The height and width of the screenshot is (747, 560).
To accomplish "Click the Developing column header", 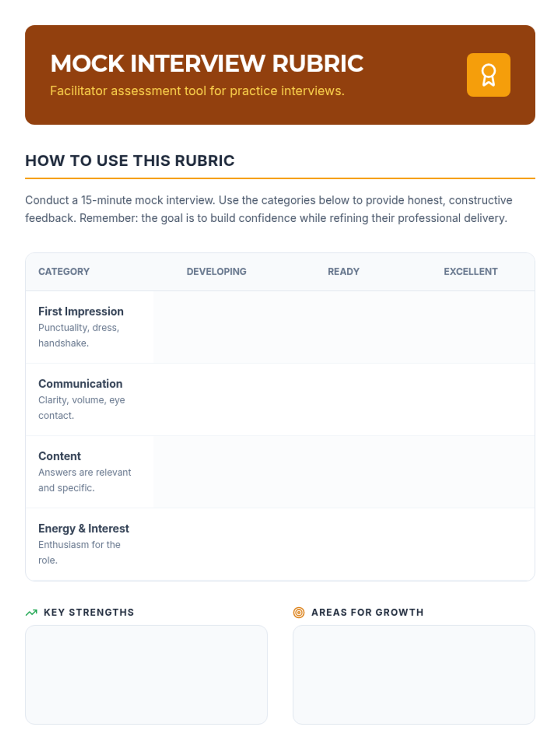I will point(216,272).
